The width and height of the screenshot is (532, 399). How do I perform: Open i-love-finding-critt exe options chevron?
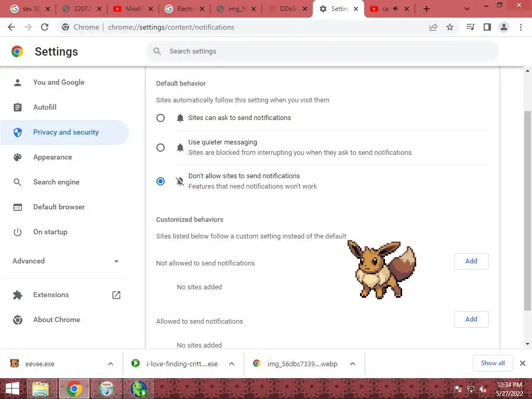pos(232,364)
